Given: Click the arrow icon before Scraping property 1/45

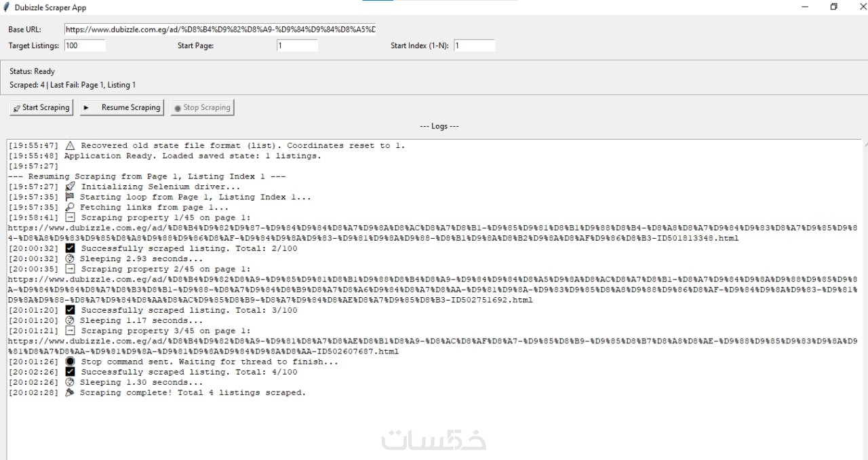Looking at the screenshot, I should pyautogui.click(x=71, y=217).
